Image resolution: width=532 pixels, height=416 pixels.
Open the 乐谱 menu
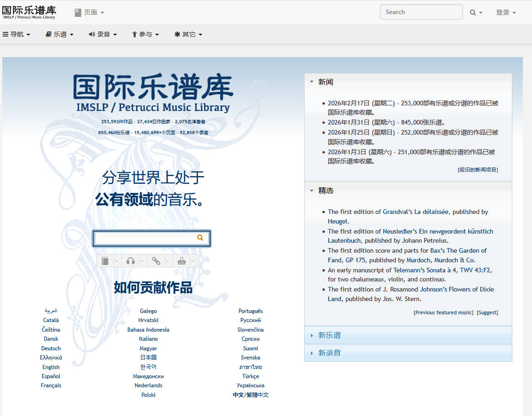[59, 34]
